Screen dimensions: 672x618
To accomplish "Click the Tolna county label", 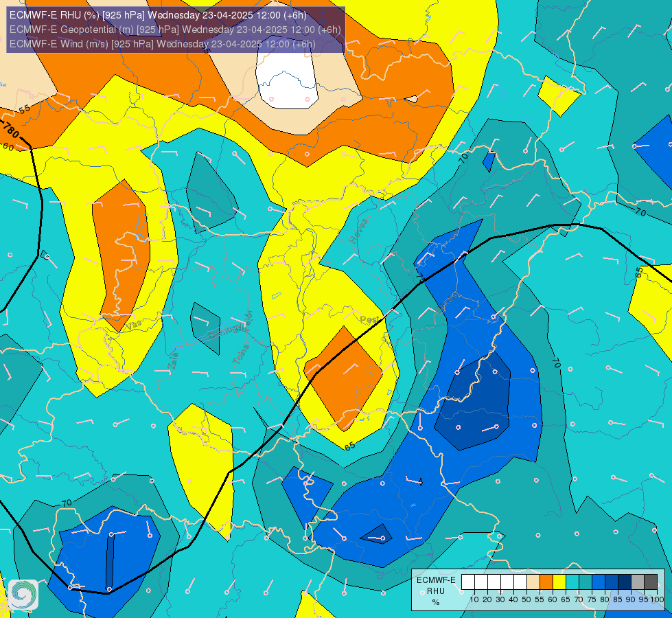I will click(x=241, y=354).
